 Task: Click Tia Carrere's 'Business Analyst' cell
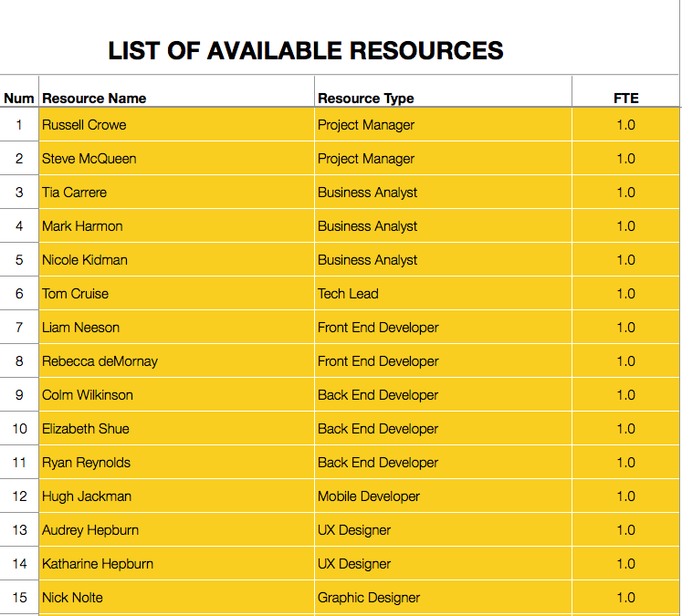coord(443,193)
